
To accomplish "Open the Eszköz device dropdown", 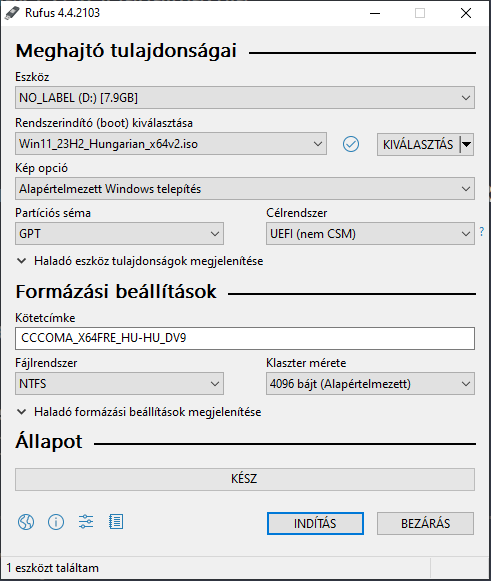I will coord(245,98).
